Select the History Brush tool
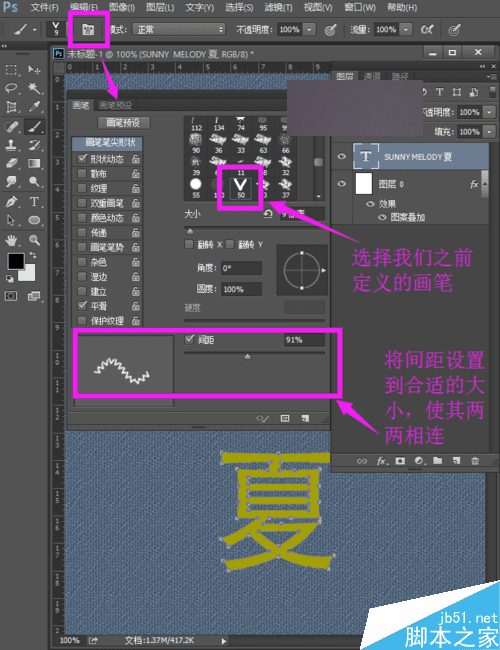500x650 pixels. click(34, 145)
